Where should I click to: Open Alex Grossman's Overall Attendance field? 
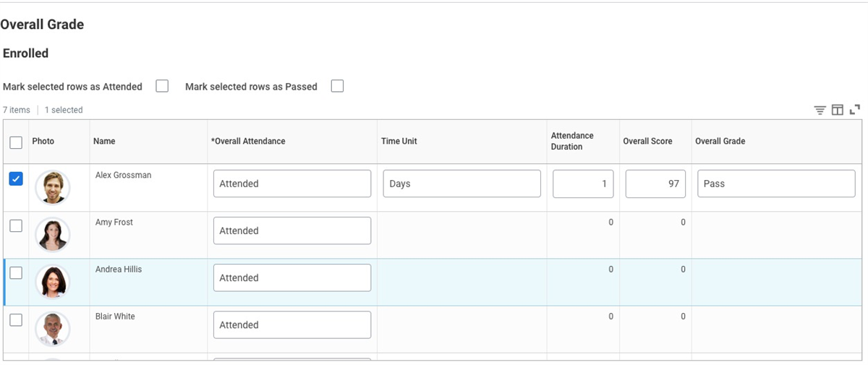click(292, 184)
